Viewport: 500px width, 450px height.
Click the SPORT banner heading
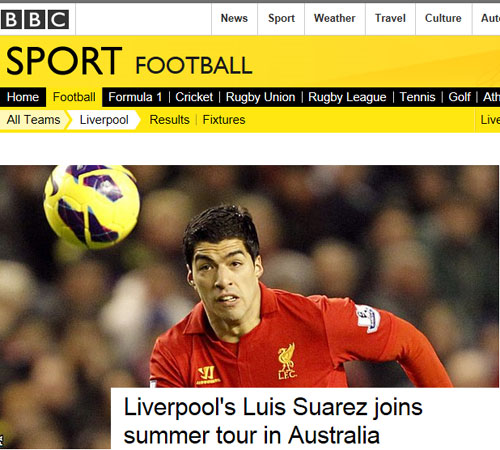pyautogui.click(x=64, y=61)
